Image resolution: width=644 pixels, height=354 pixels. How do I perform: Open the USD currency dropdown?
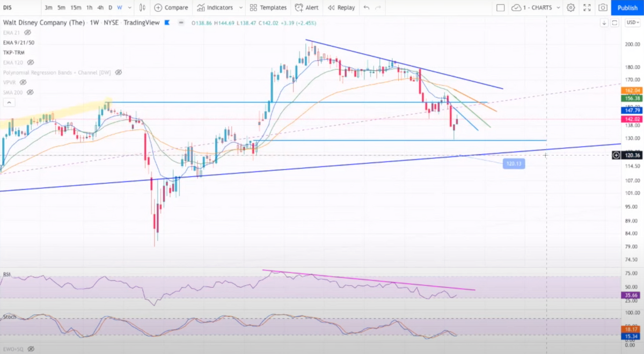[x=631, y=23]
